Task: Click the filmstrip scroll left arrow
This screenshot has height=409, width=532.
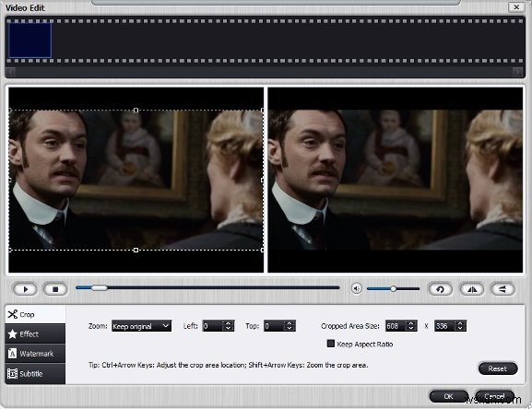Action: 11,72
